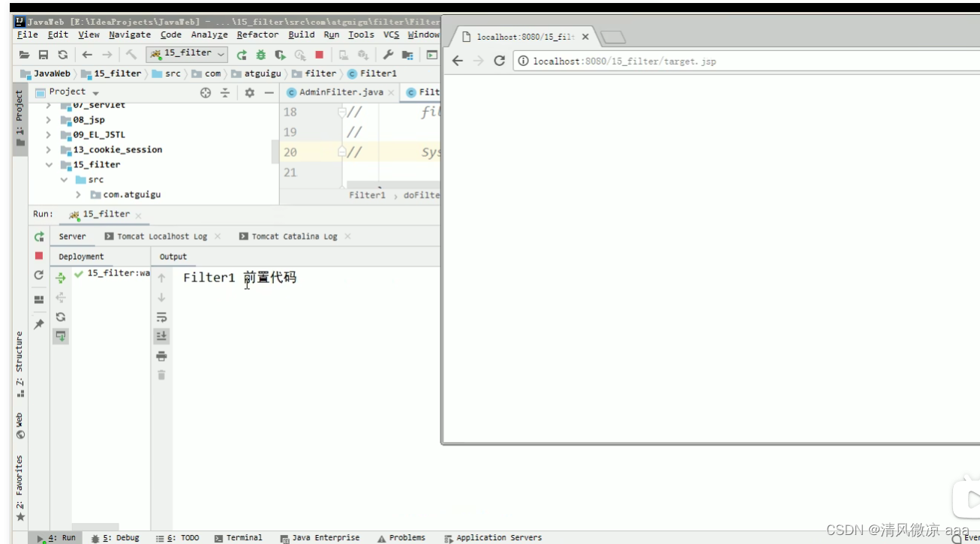Select src breadcrumb in navigation bar
The width and height of the screenshot is (980, 544).
tap(167, 74)
